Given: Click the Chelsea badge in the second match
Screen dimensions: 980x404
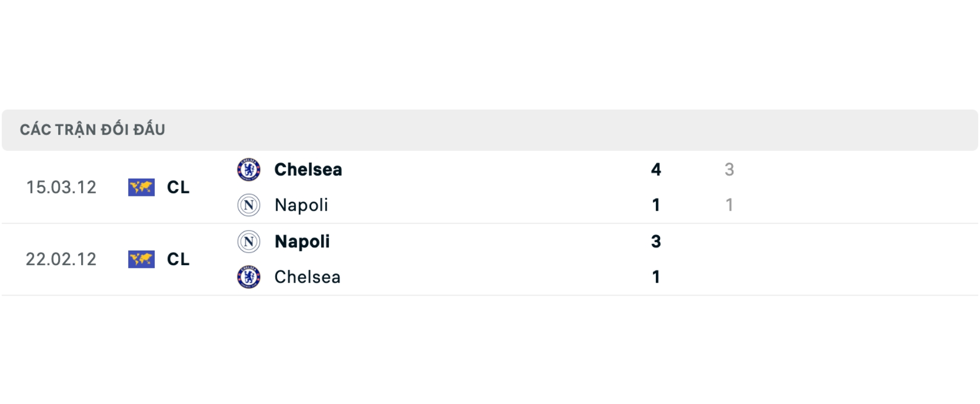Looking at the screenshot, I should [x=249, y=277].
